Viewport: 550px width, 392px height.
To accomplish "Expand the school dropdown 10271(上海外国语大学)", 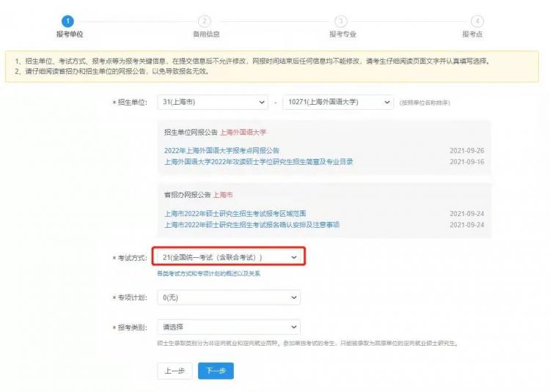I will (x=338, y=102).
